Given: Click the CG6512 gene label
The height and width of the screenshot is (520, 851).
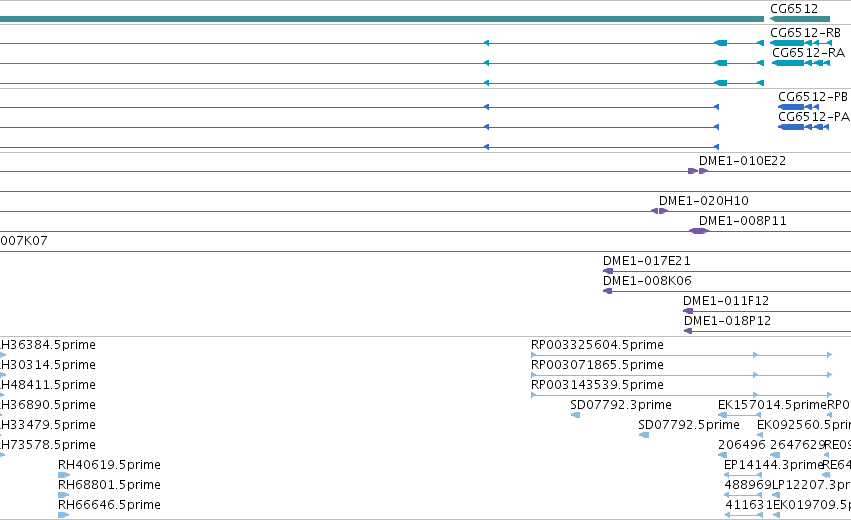Looking at the screenshot, I should tap(793, 9).
